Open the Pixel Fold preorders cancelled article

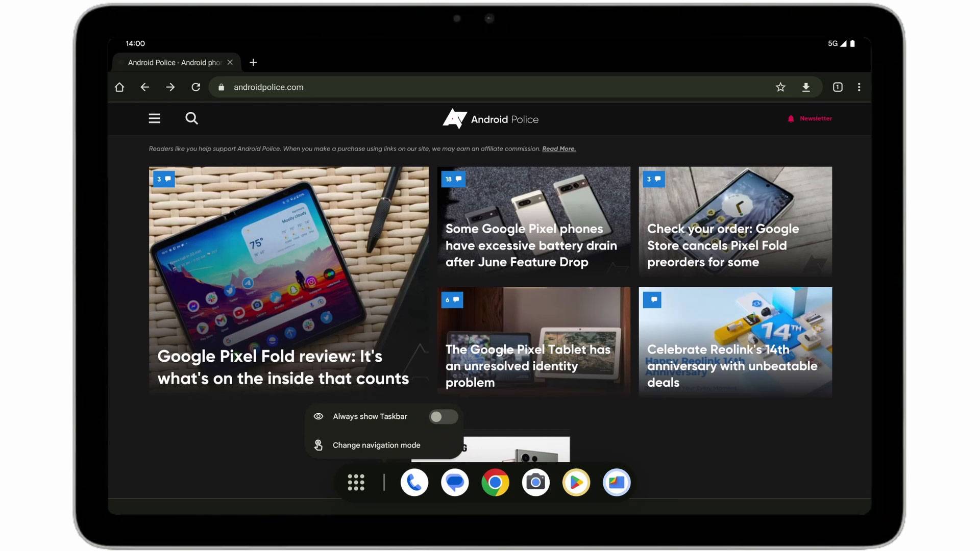click(735, 221)
